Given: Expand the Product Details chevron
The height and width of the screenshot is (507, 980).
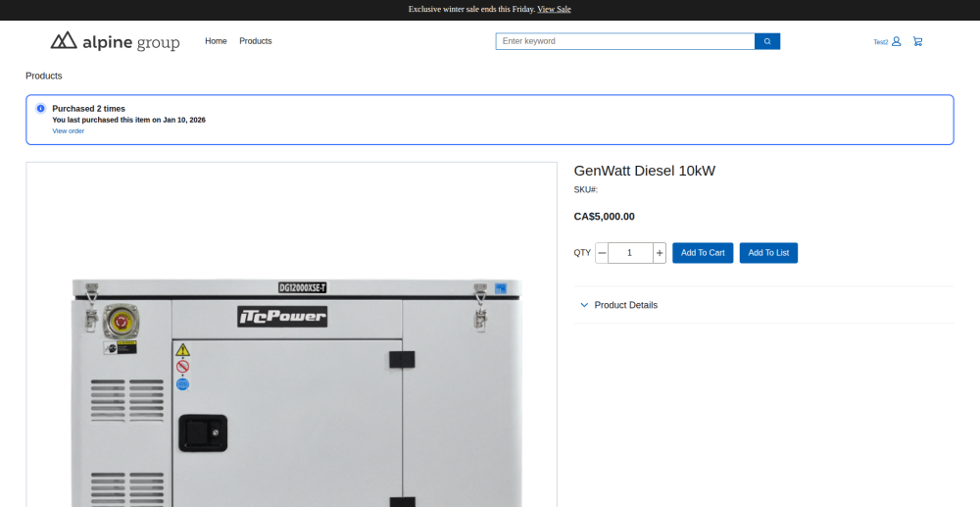Looking at the screenshot, I should (x=584, y=305).
